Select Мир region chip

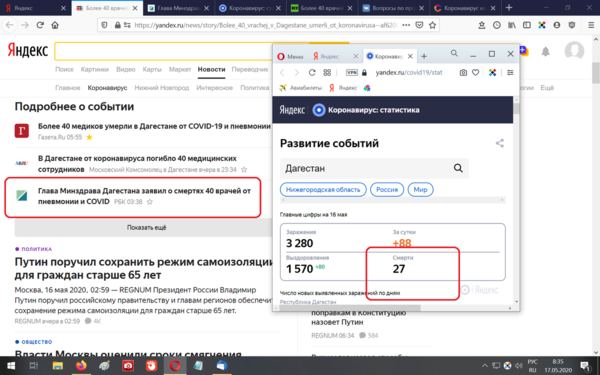(x=420, y=189)
